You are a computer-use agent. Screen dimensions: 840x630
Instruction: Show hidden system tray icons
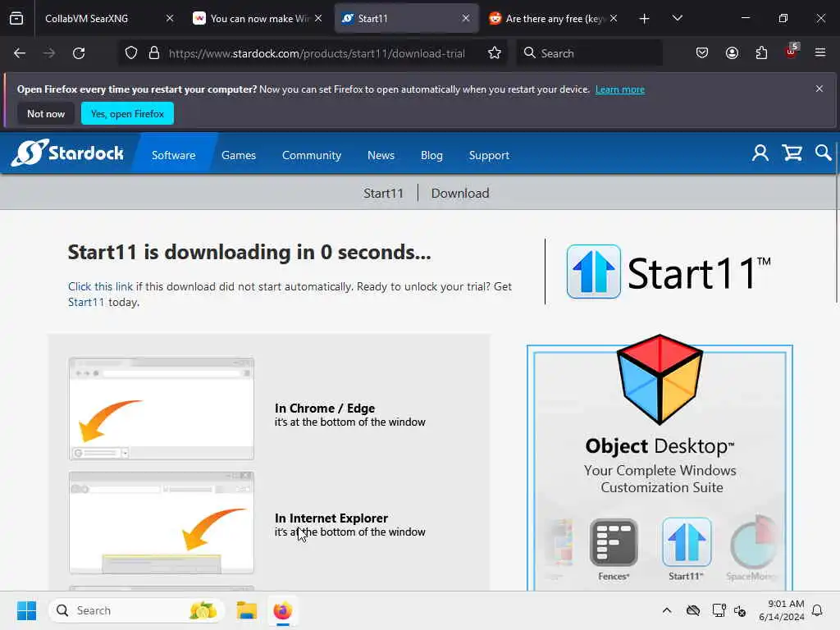point(666,610)
